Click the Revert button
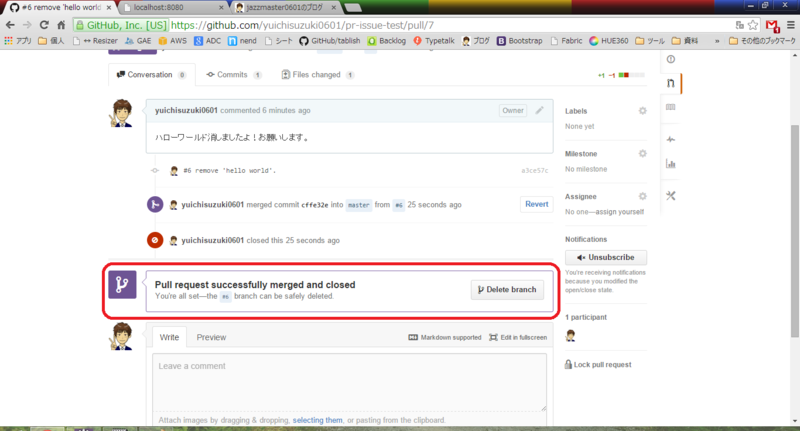Image resolution: width=800 pixels, height=431 pixels. [537, 204]
